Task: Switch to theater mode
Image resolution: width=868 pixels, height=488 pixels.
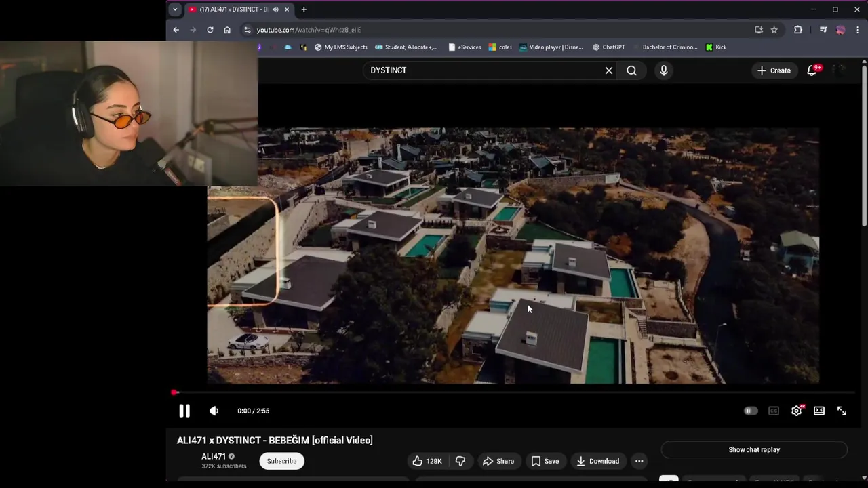Action: [x=819, y=411]
